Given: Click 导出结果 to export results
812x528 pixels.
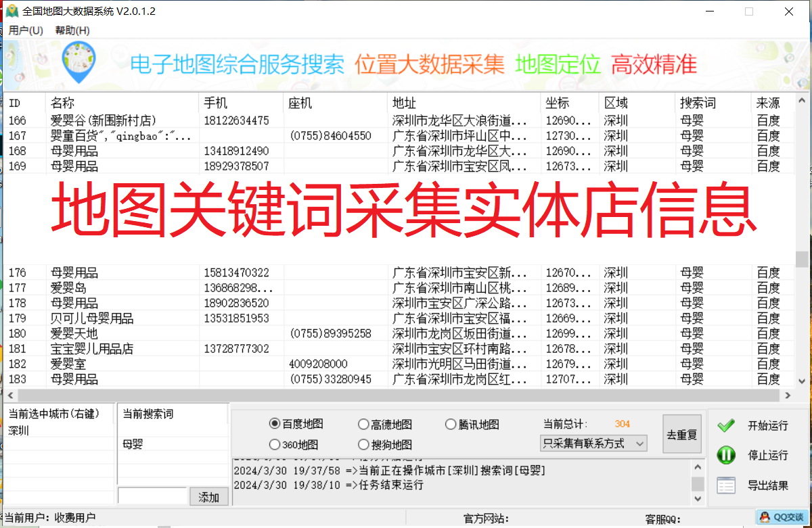Looking at the screenshot, I should 767,485.
